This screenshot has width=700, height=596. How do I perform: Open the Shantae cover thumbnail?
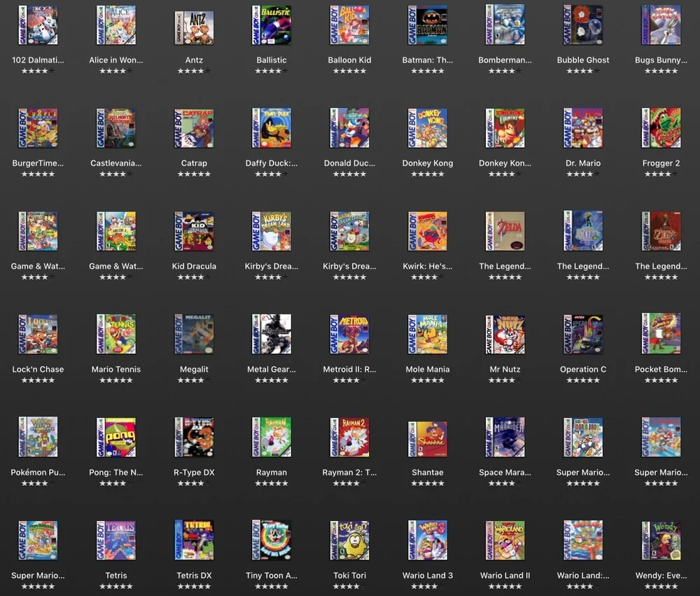coord(427,437)
